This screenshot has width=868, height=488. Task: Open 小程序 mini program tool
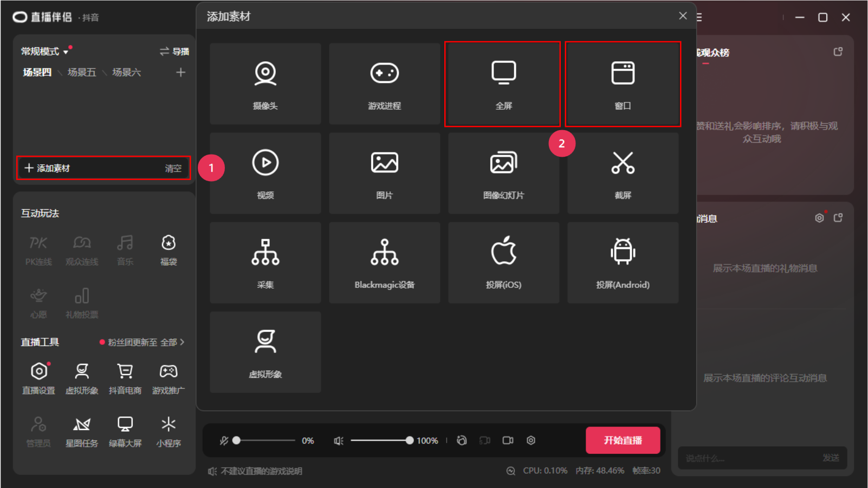(x=169, y=432)
